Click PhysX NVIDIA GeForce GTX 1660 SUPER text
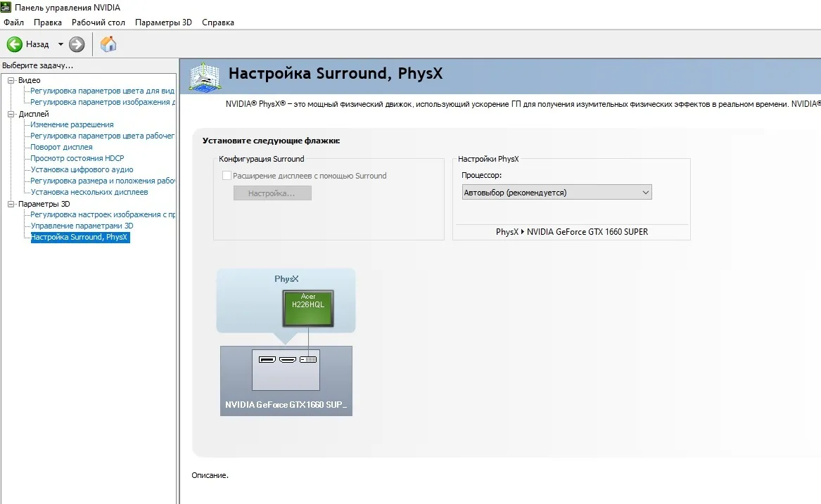The height and width of the screenshot is (504, 821). tap(572, 232)
